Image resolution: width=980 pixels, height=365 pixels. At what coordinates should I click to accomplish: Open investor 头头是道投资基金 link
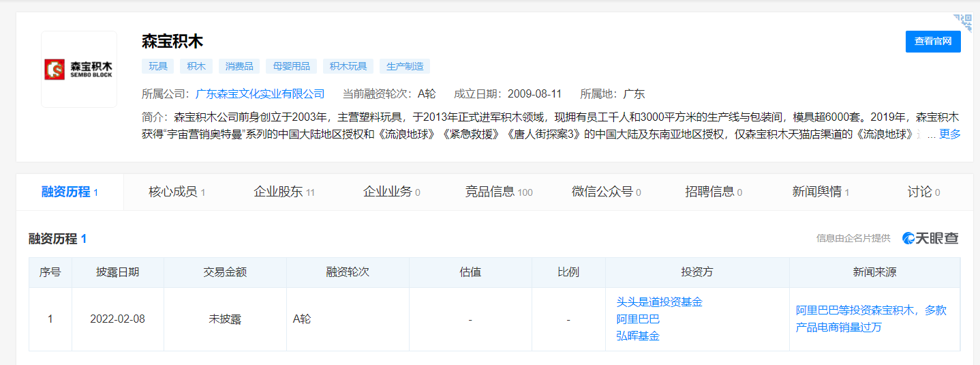pos(659,302)
